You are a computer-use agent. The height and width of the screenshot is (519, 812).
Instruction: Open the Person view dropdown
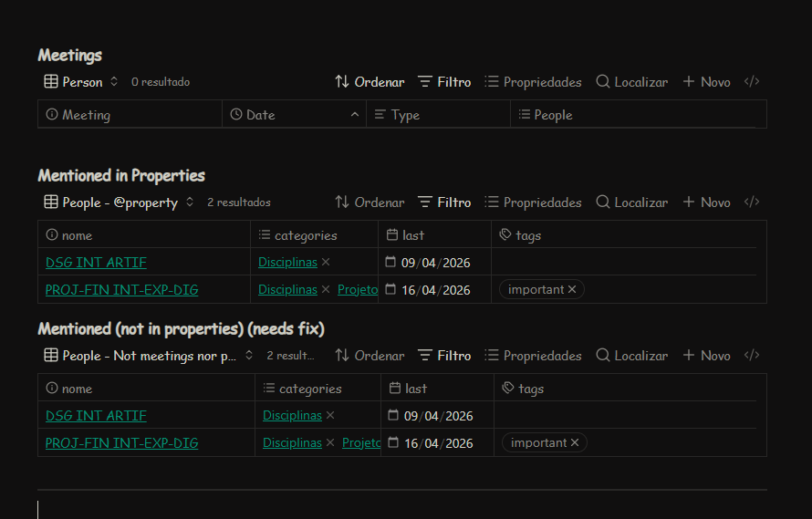(x=81, y=82)
